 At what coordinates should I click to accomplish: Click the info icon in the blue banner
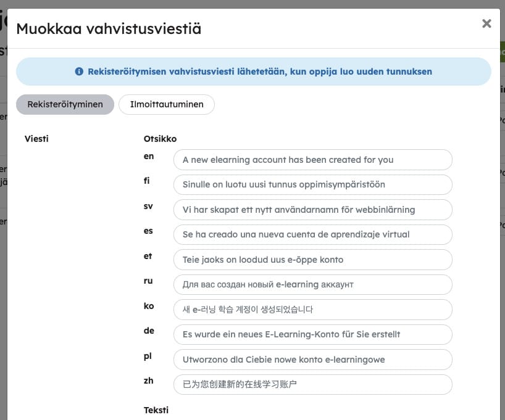(79, 72)
